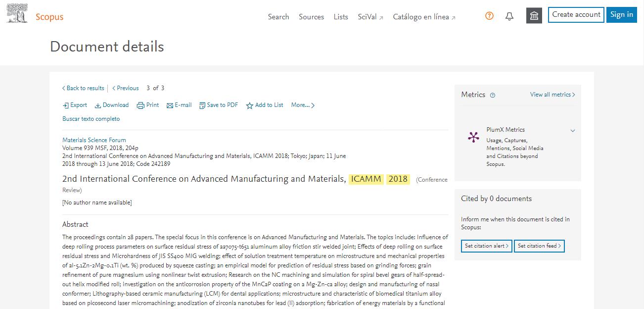This screenshot has height=309, width=644.
Task: Click Cited by 0 documents text
Action: pyautogui.click(x=496, y=199)
